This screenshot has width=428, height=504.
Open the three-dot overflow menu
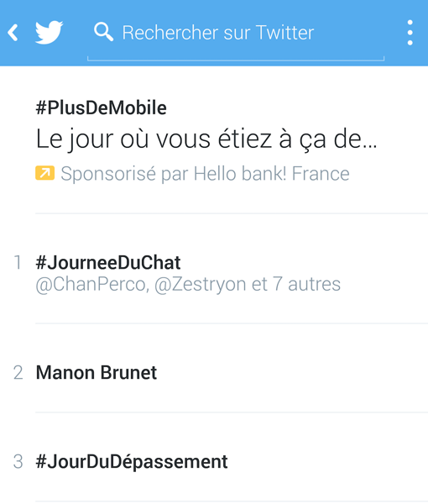(x=410, y=33)
